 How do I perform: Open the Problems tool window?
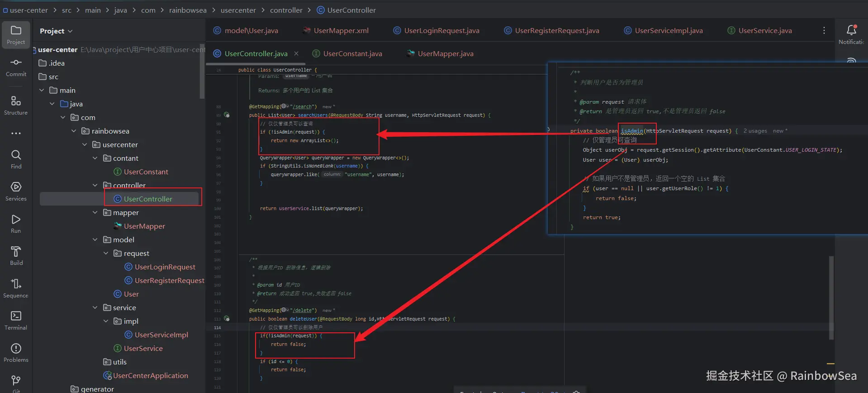tap(16, 352)
